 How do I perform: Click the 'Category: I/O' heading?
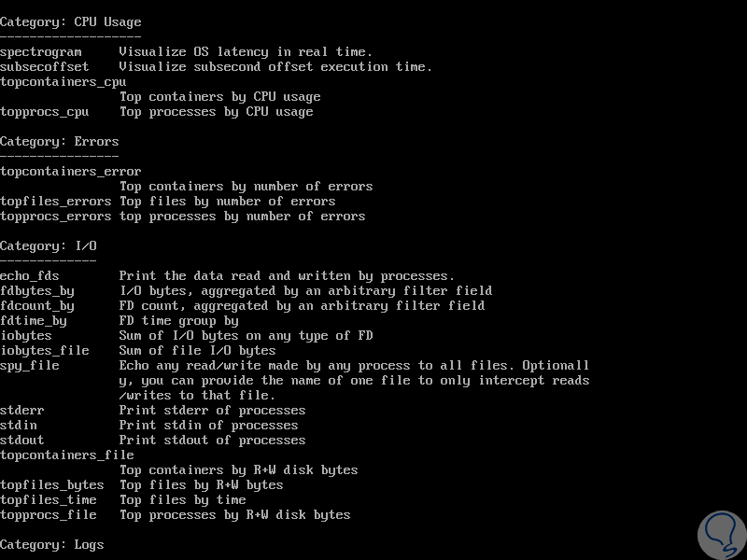pyautogui.click(x=49, y=246)
